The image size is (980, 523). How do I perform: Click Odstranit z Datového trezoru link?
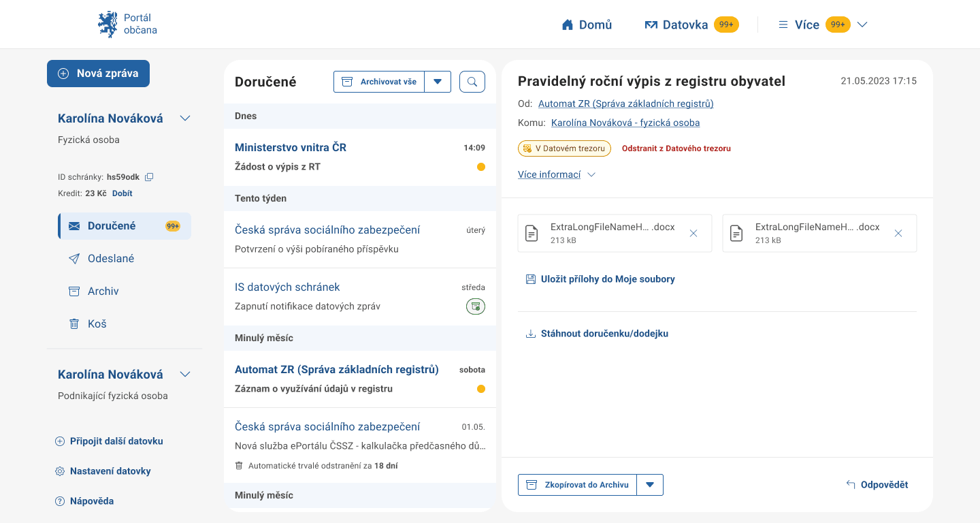[x=676, y=148]
